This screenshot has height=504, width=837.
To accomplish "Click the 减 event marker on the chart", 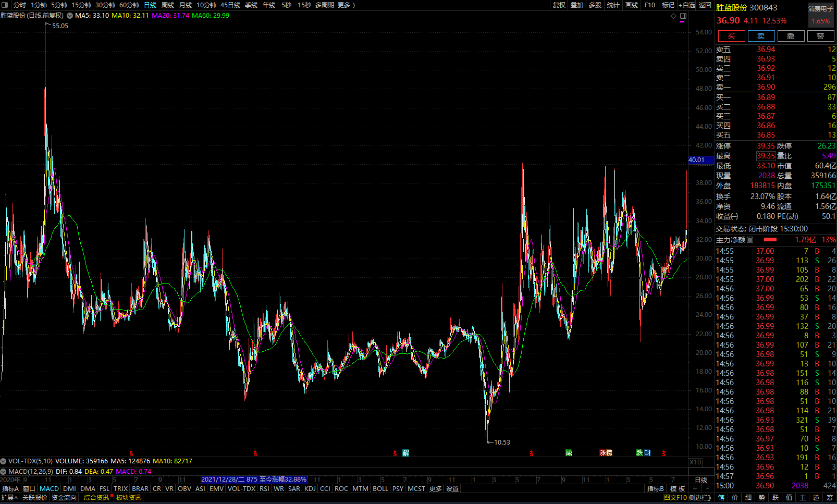I will tap(569, 453).
